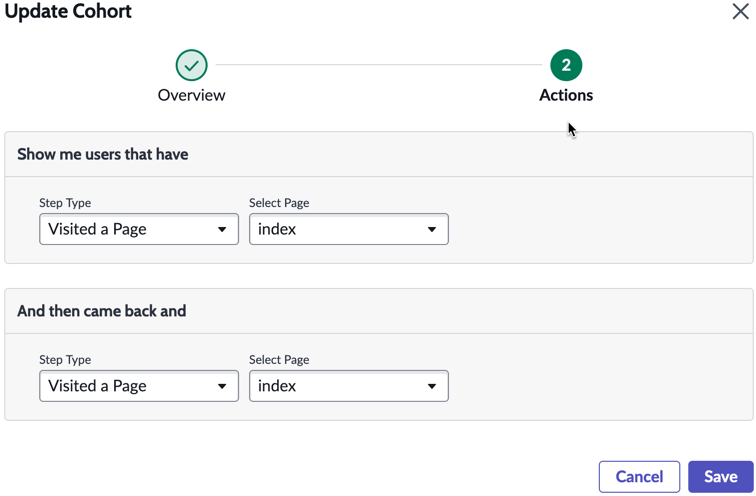Click the 'And then came back and' heading
Image resolution: width=756 pixels, height=496 pixels.
(102, 311)
